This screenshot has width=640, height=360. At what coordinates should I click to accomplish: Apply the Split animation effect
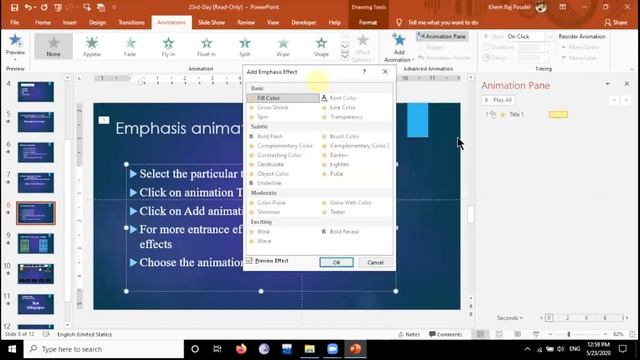pos(244,46)
